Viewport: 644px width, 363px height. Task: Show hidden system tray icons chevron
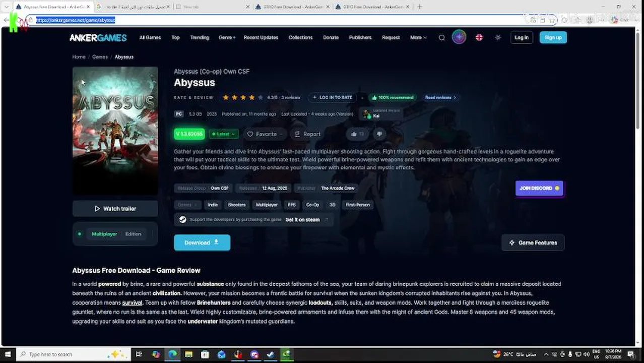tap(546, 354)
